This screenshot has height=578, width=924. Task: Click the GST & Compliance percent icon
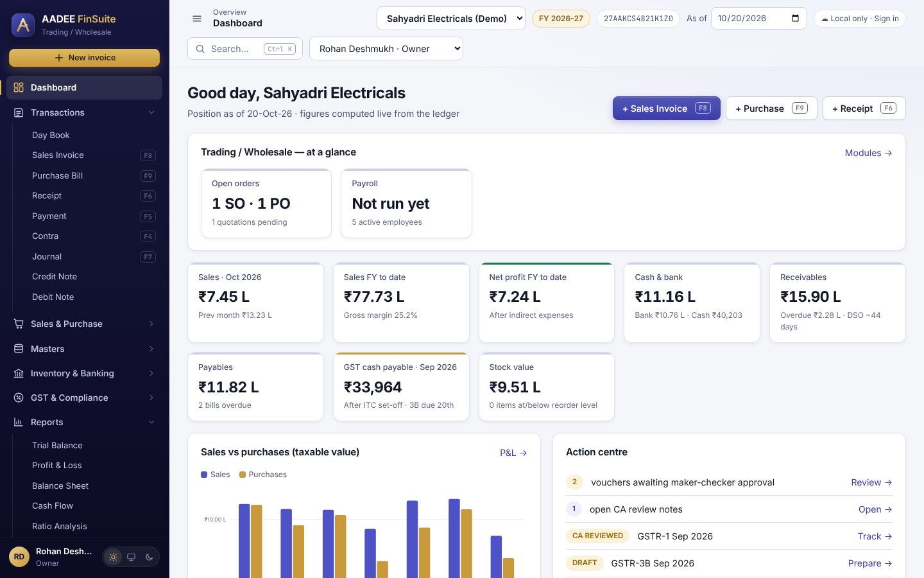click(x=19, y=398)
